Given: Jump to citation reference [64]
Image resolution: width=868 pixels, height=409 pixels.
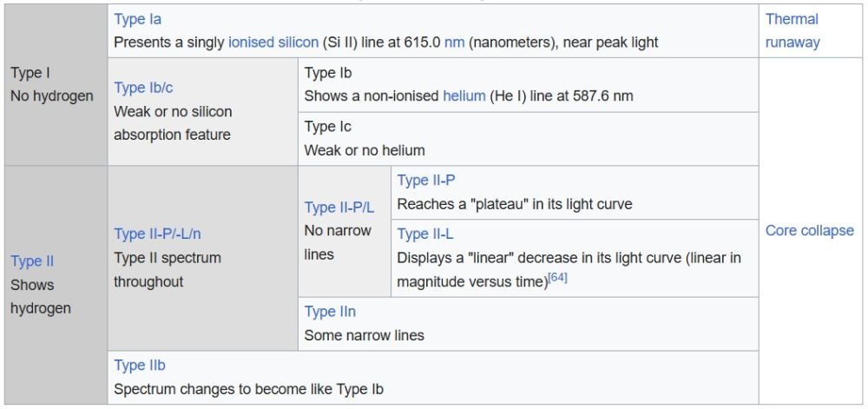Looking at the screenshot, I should (557, 278).
